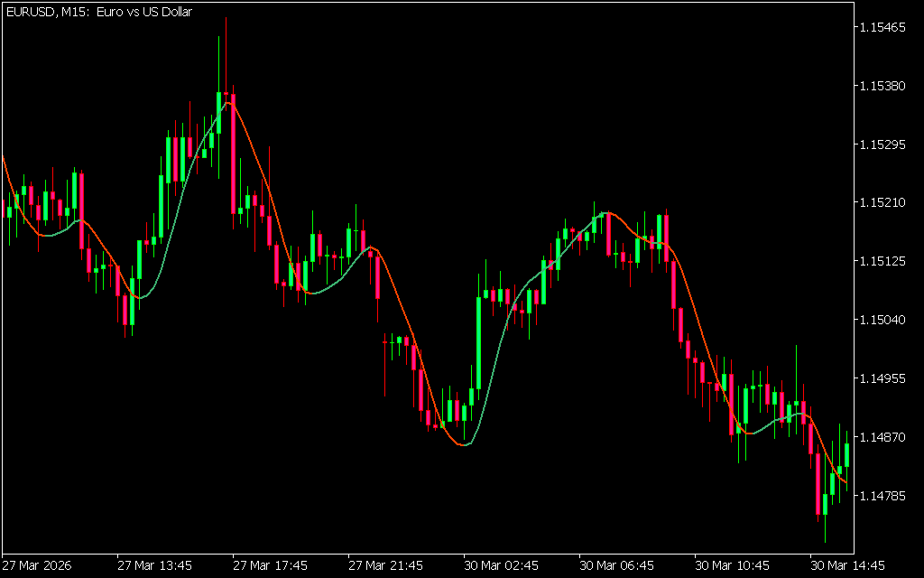Select the 1.15380 price level label
This screenshot has height=578, width=924.
(x=884, y=87)
